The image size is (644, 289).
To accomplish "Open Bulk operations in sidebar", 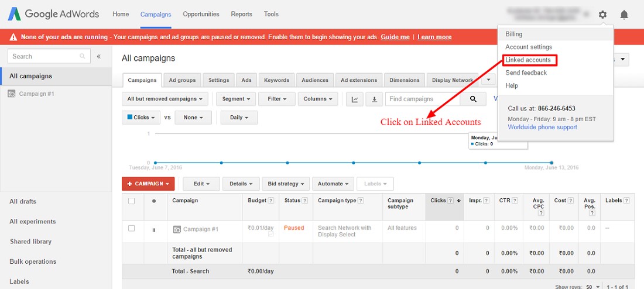I will click(x=33, y=262).
